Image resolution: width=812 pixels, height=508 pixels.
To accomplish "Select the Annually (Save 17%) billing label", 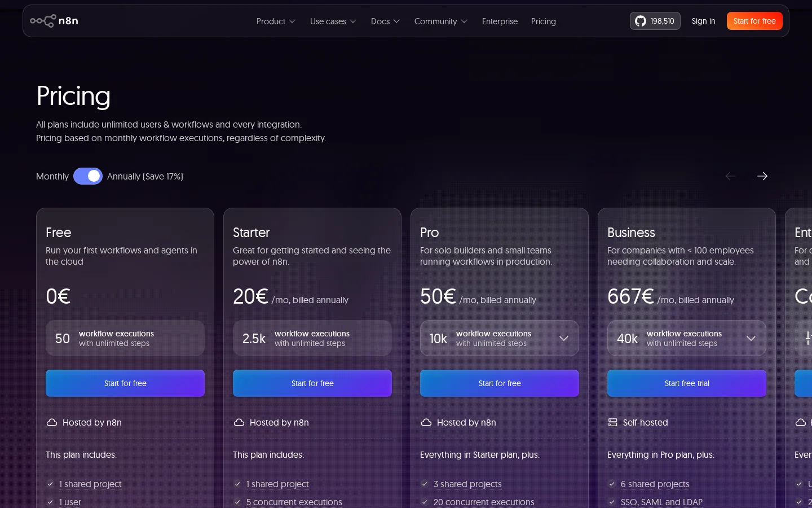I will coord(145,176).
